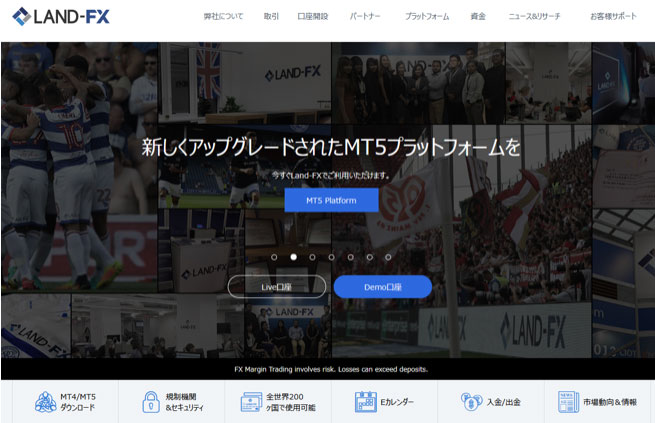Open 市場動向&情報 link
This screenshot has height=423, width=655.
[x=610, y=402]
